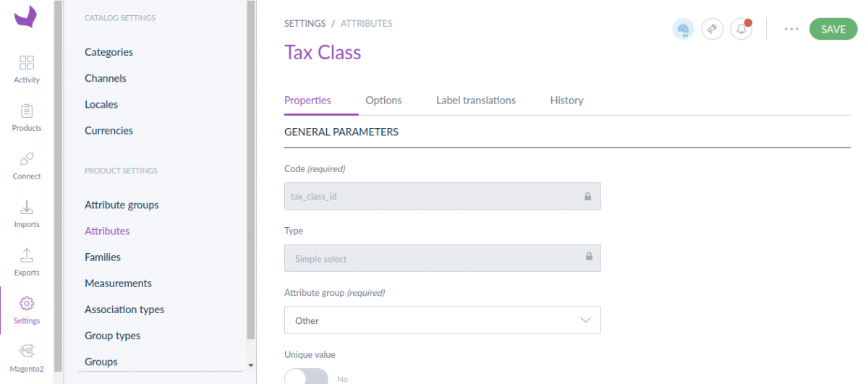Open Attribute groups settings

(122, 205)
